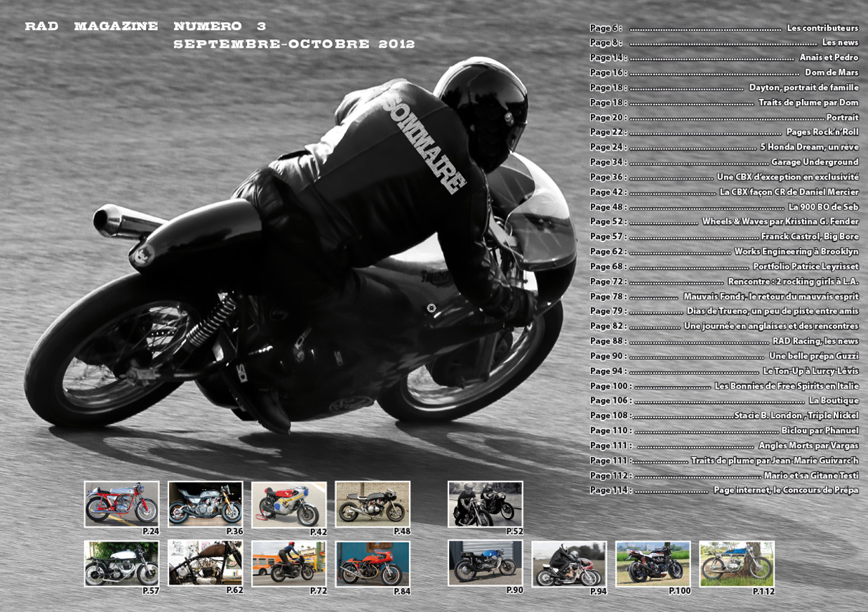The height and width of the screenshot is (612, 868).
Task: Open the thumbnail labeled P.72
Action: tap(289, 564)
